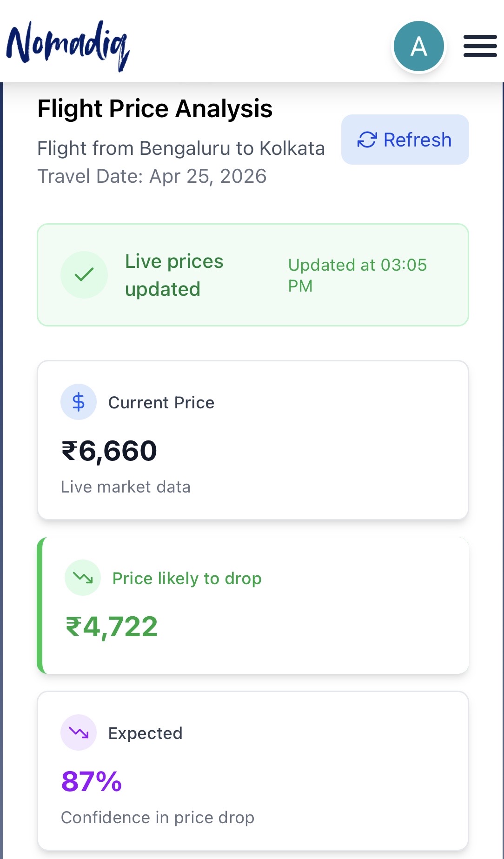Viewport: 504px width, 859px height.
Task: Click the purple trending-down Expected icon
Action: (x=79, y=732)
